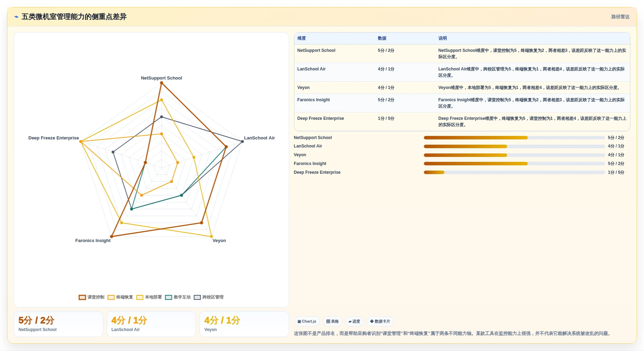
Task: Click the 路径雷达 label
Action: pyautogui.click(x=620, y=17)
